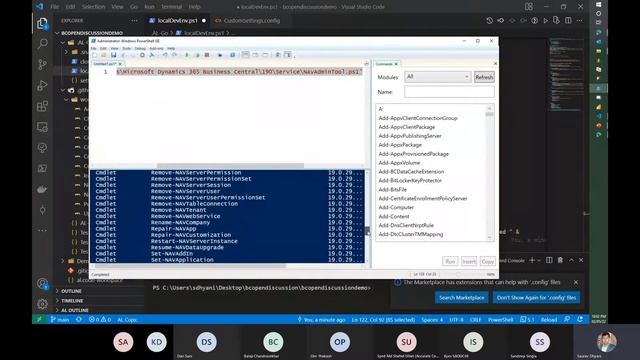Click green Run Script icon in PowerShell ISE
640x360 pixels.
(187, 55)
